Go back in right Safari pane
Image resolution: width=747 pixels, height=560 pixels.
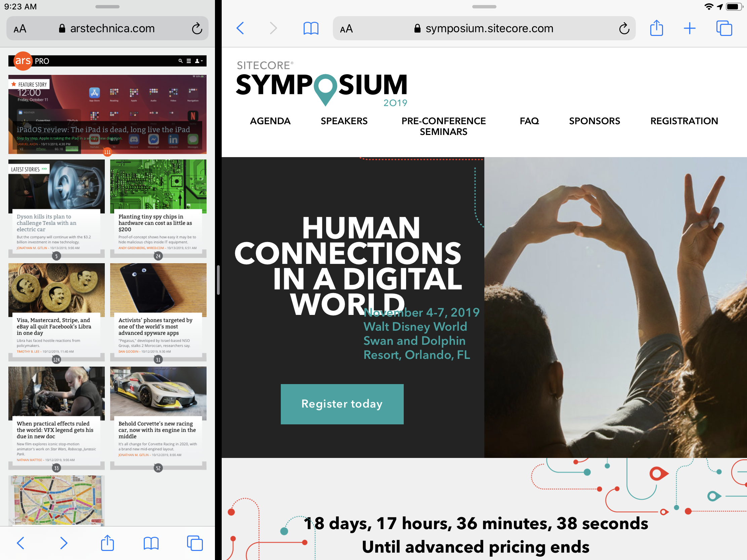[240, 28]
